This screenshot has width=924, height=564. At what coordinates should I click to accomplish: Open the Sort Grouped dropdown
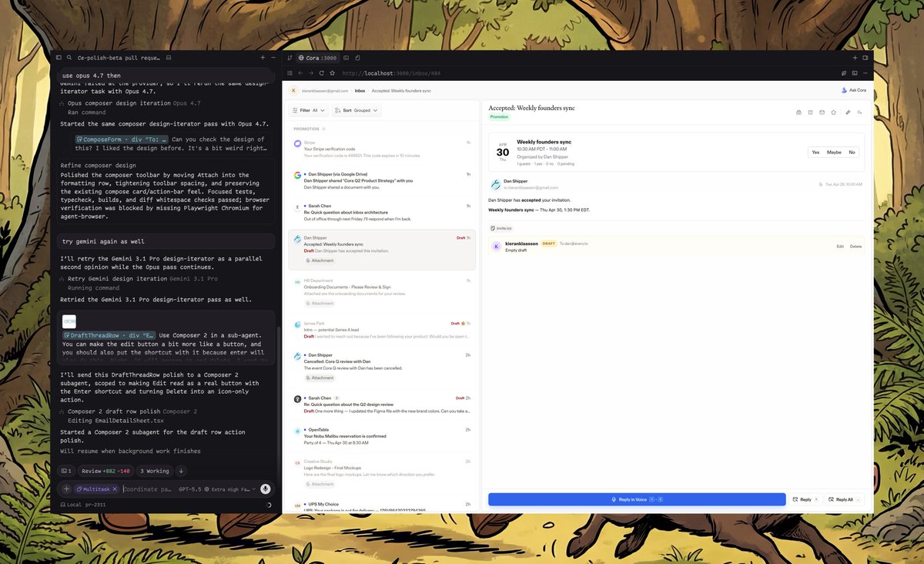(357, 110)
